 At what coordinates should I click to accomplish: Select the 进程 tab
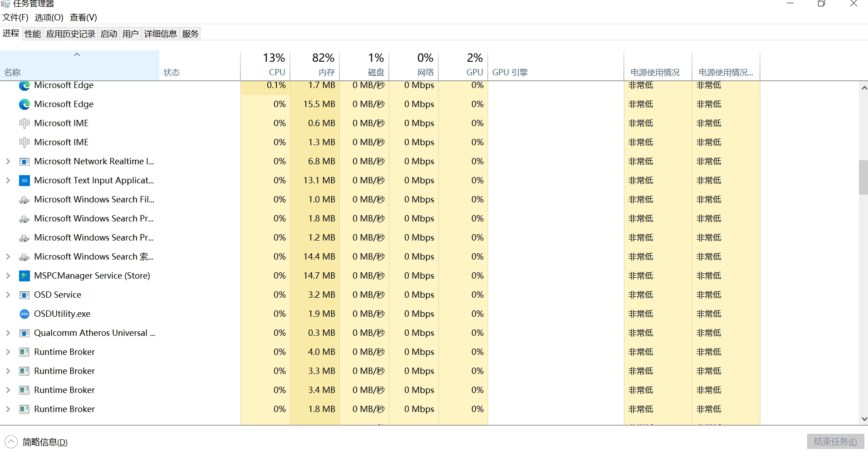coord(11,33)
